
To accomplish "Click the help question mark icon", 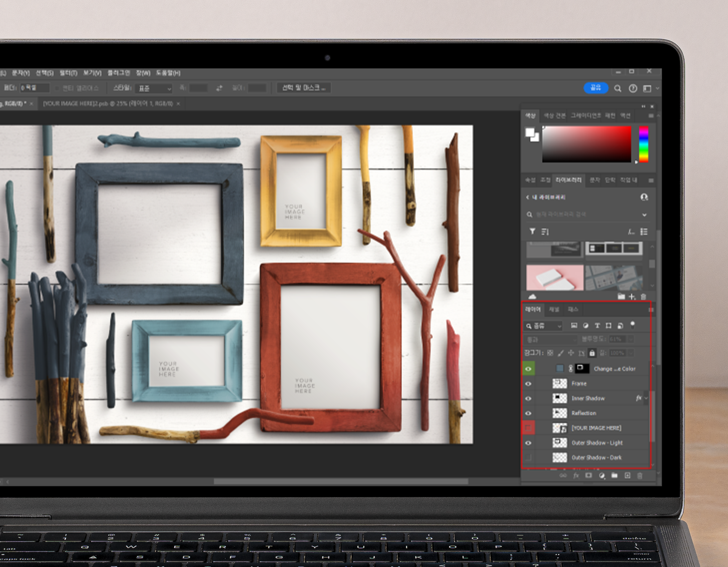I will point(633,88).
